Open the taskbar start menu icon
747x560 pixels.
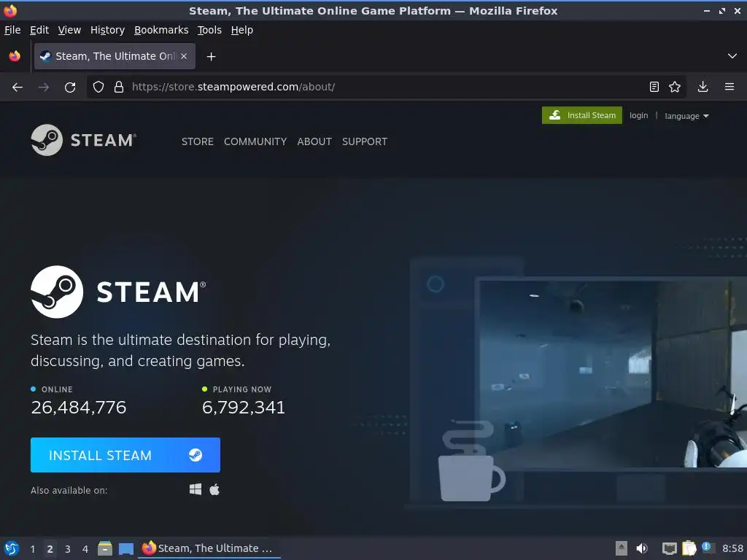click(12, 548)
